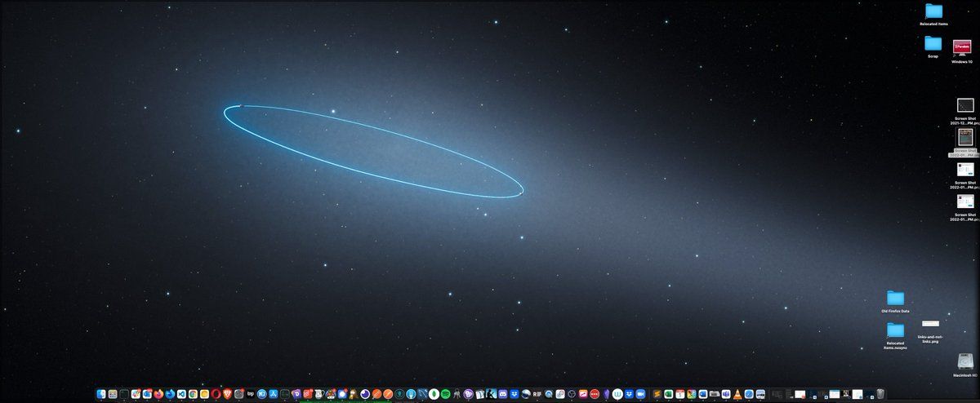This screenshot has width=980, height=403.
Task: Open Spotify from the dock
Action: [x=445, y=394]
